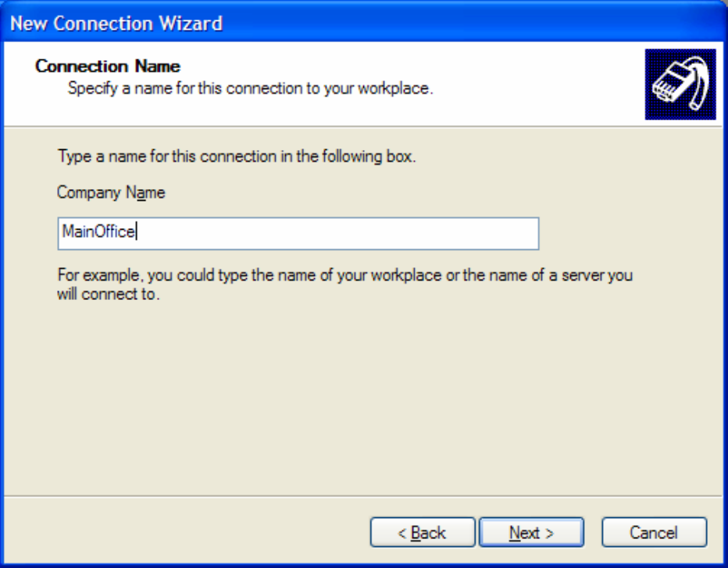Click the Connection Name heading

pyautogui.click(x=108, y=66)
